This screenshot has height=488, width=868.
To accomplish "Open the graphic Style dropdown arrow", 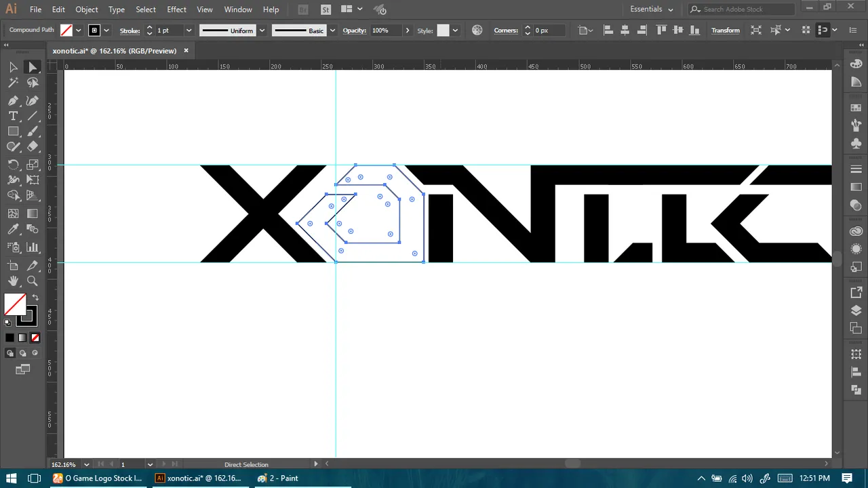I will (x=455, y=30).
